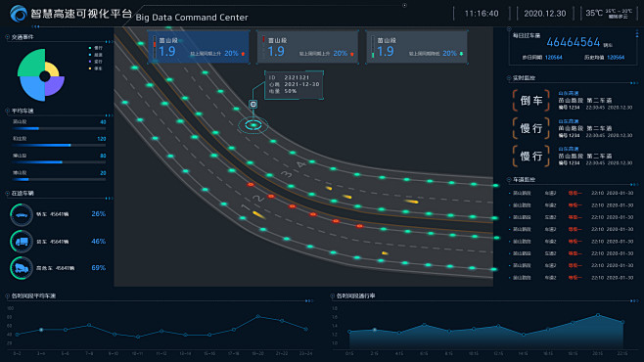Click lane number 4 painted on road

(300, 165)
